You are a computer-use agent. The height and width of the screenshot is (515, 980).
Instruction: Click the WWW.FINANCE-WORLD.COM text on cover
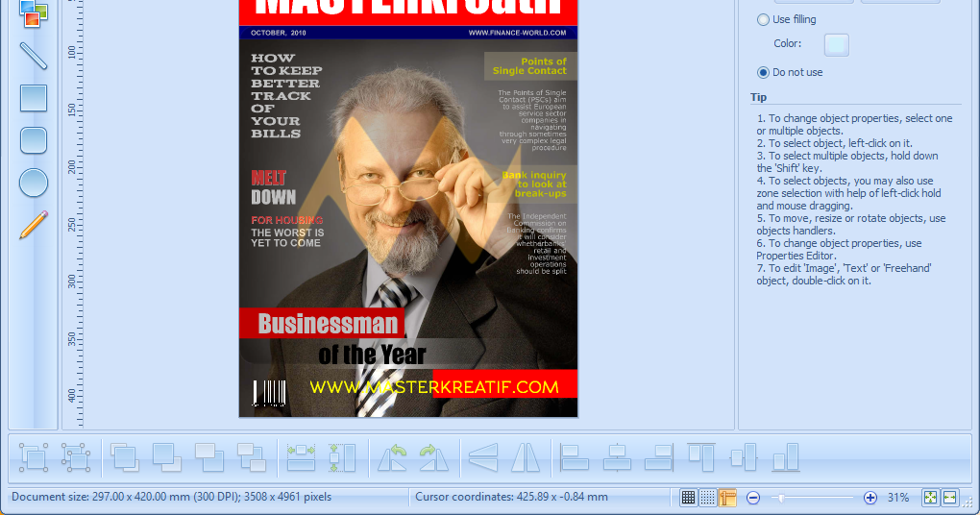point(518,33)
